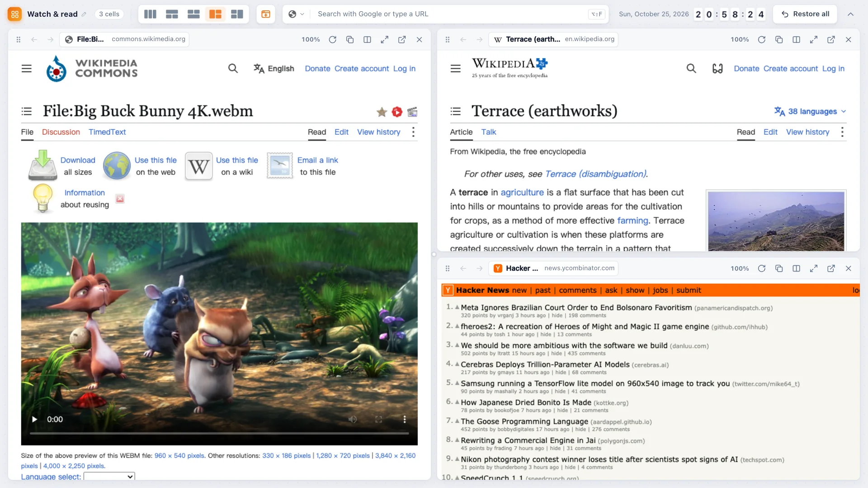
Task: Click the Wikimedia Commons search magnifier
Action: (233, 69)
